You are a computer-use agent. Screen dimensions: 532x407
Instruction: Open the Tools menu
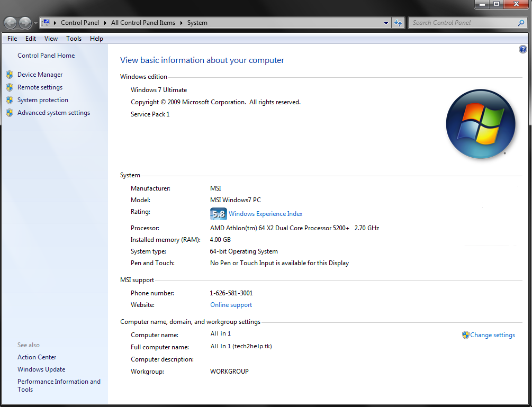point(74,38)
